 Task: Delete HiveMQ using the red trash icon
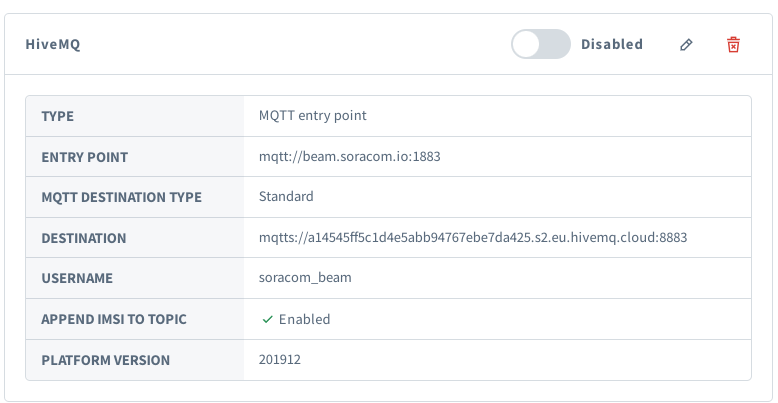tap(733, 45)
